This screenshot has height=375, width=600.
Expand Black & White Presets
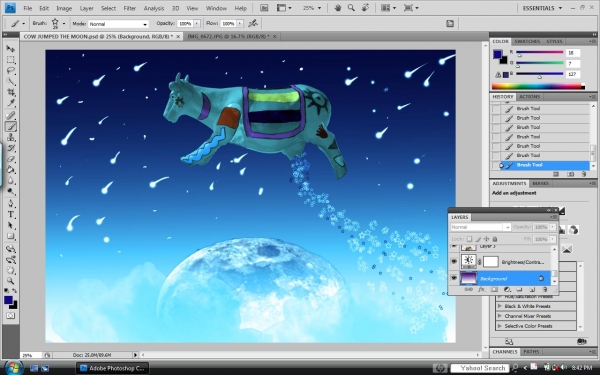click(499, 306)
